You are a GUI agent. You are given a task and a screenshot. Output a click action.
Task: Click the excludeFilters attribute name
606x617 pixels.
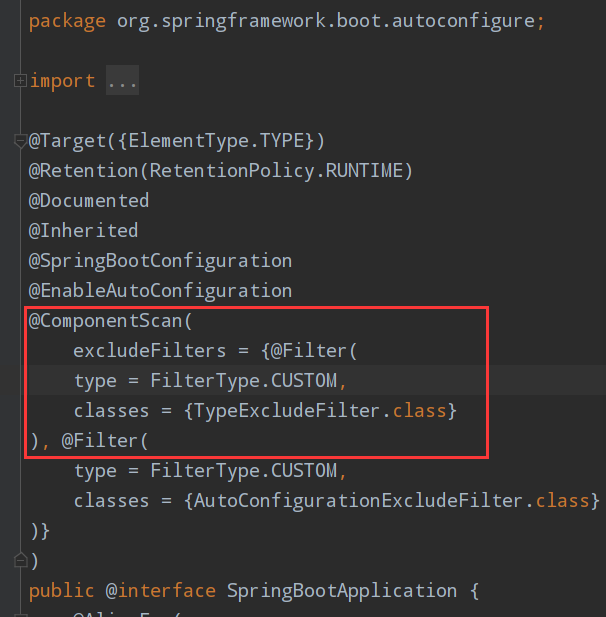(x=150, y=351)
